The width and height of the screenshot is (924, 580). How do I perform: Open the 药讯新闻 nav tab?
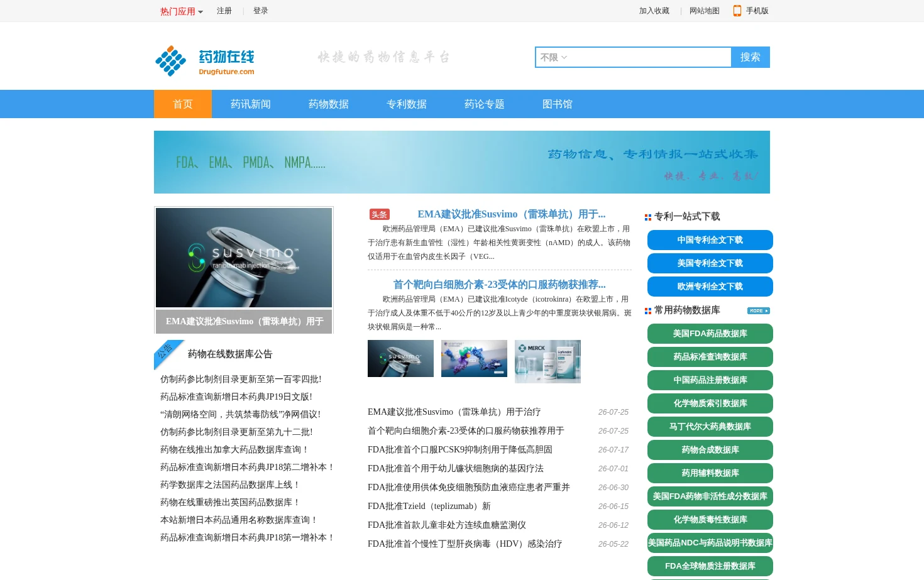point(251,104)
